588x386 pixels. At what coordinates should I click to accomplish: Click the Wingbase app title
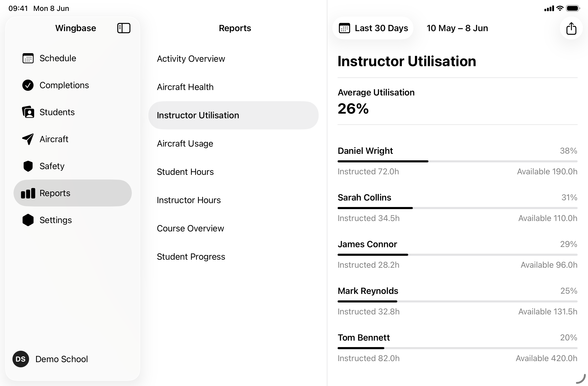pos(76,28)
